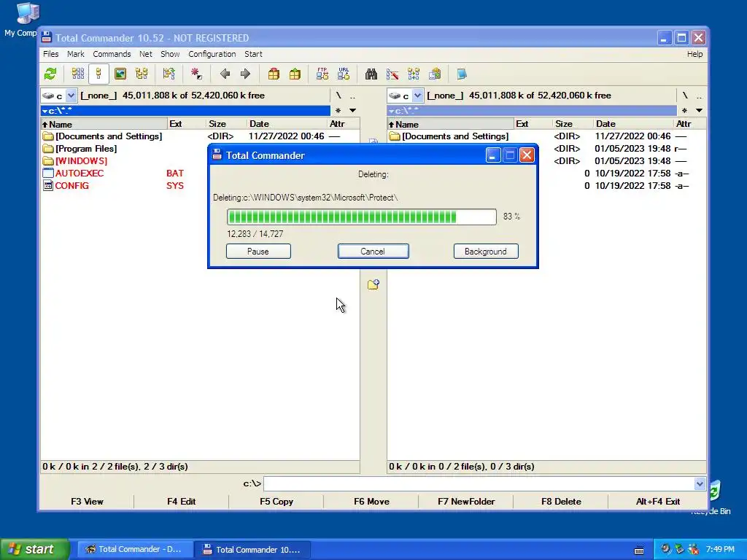Click the unpack files box icon
The width and height of the screenshot is (747, 560).
click(x=295, y=74)
